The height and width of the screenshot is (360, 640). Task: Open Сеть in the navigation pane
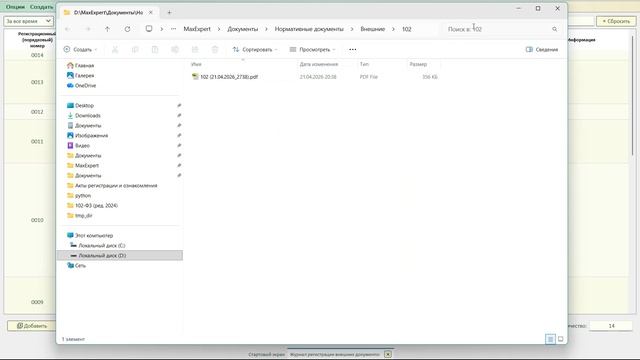coord(80,265)
